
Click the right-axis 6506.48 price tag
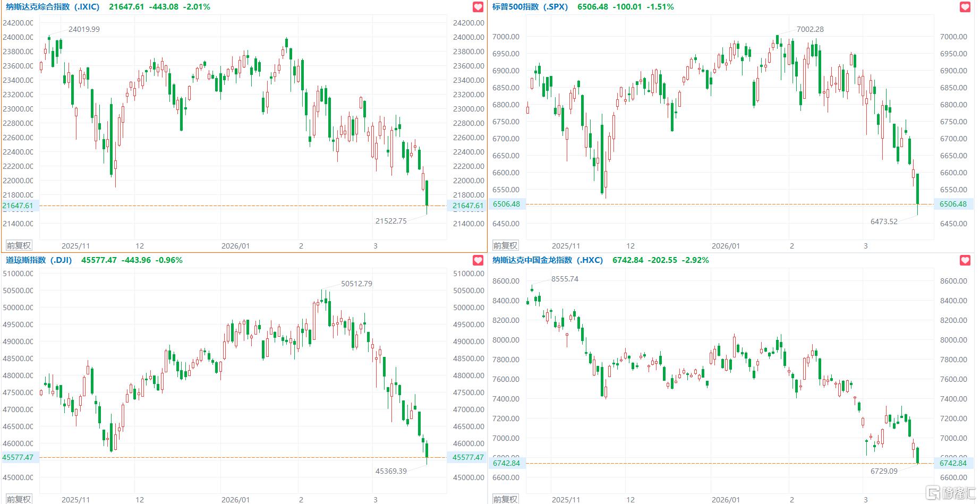[x=953, y=204]
